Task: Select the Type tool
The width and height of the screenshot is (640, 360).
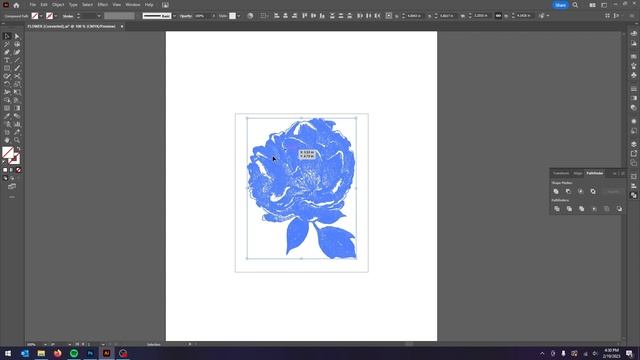Action: pos(7,60)
